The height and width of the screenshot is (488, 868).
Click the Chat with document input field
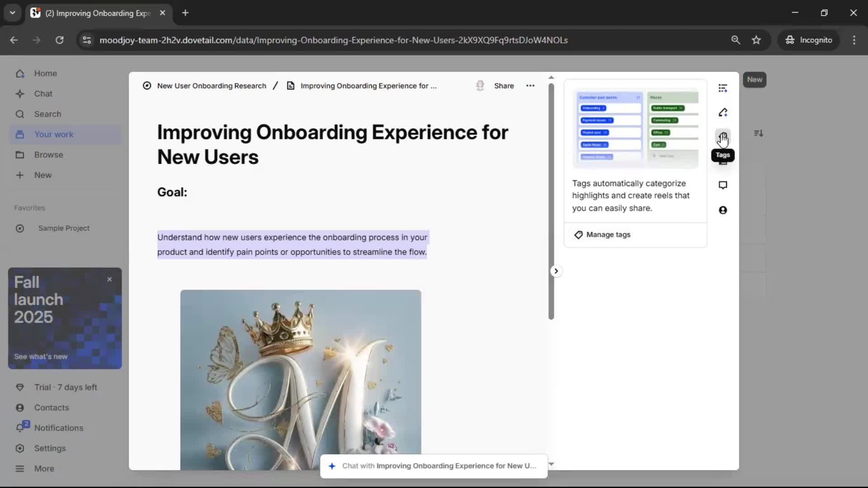pyautogui.click(x=434, y=466)
